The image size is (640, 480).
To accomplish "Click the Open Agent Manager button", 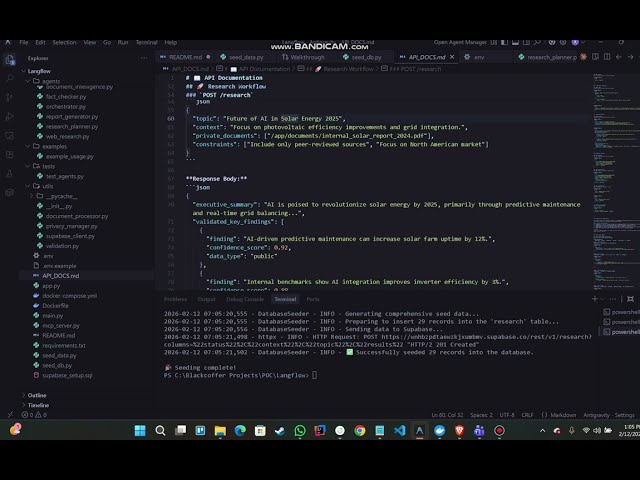I will 460,42.
